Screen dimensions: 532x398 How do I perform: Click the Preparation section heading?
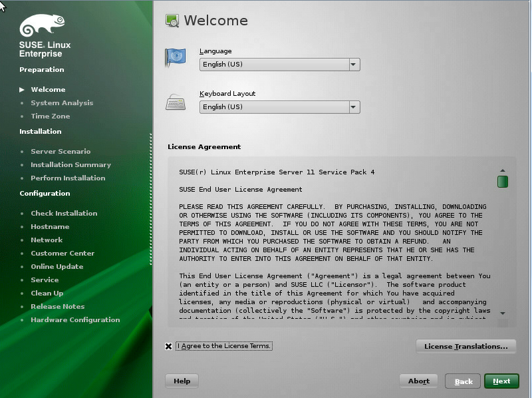tap(42, 70)
